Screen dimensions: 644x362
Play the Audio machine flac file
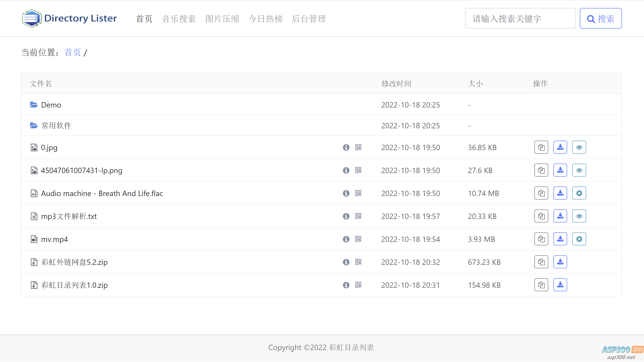point(579,193)
